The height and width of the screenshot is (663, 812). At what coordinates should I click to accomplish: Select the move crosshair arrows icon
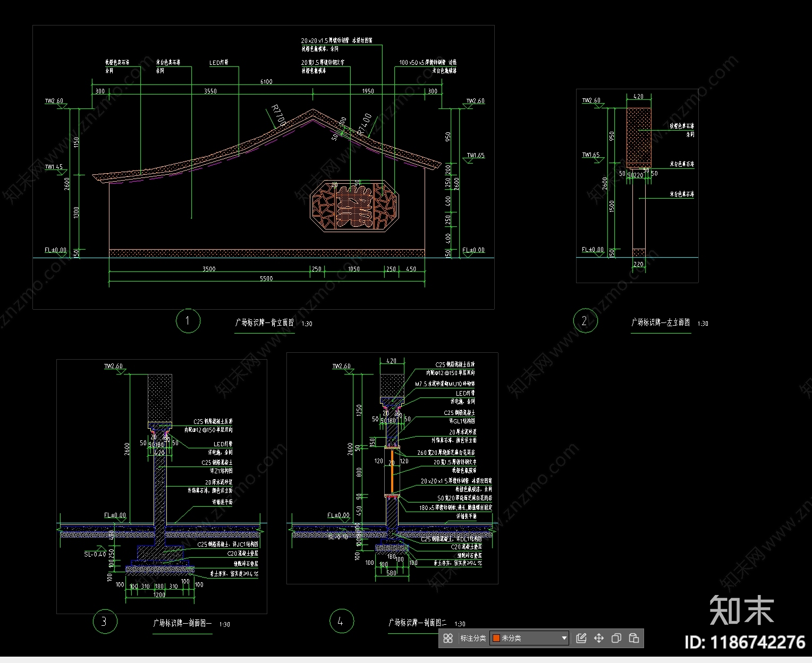click(x=599, y=638)
